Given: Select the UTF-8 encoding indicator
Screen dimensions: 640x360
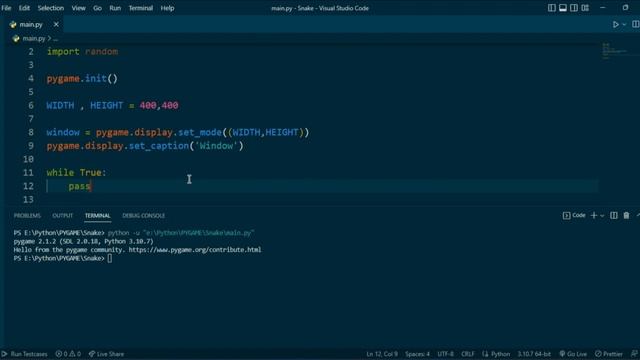Looking at the screenshot, I should (445, 354).
